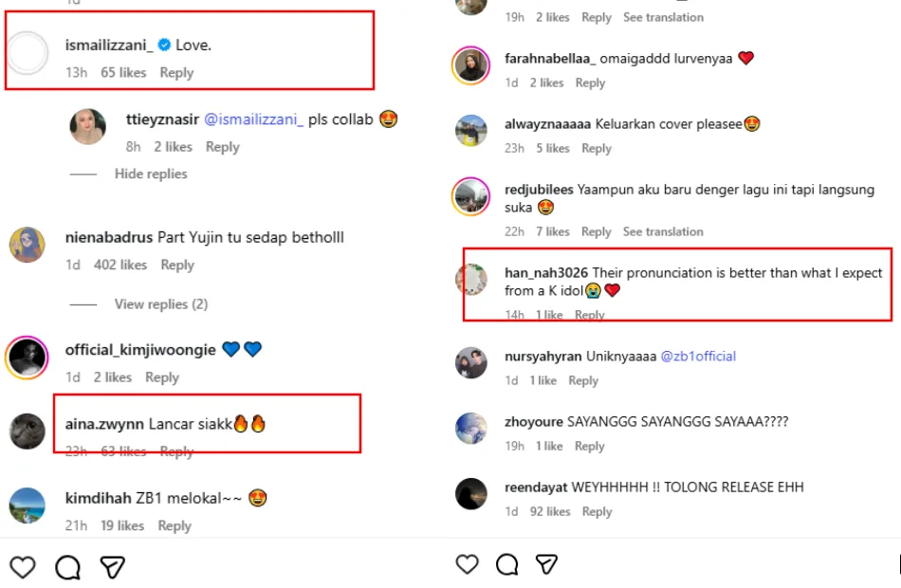Reply to kimdihah's "ZB1 melokal" comment

[175, 525]
